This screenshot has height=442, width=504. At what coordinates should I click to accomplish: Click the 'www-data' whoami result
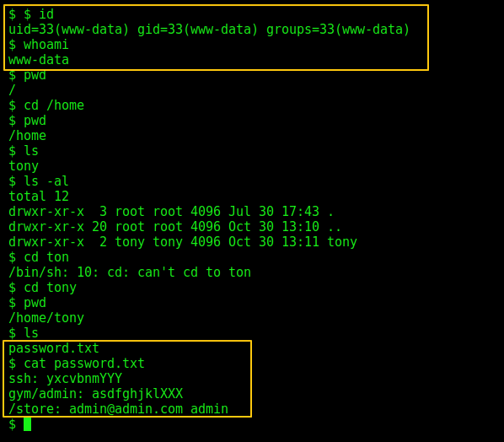39,60
